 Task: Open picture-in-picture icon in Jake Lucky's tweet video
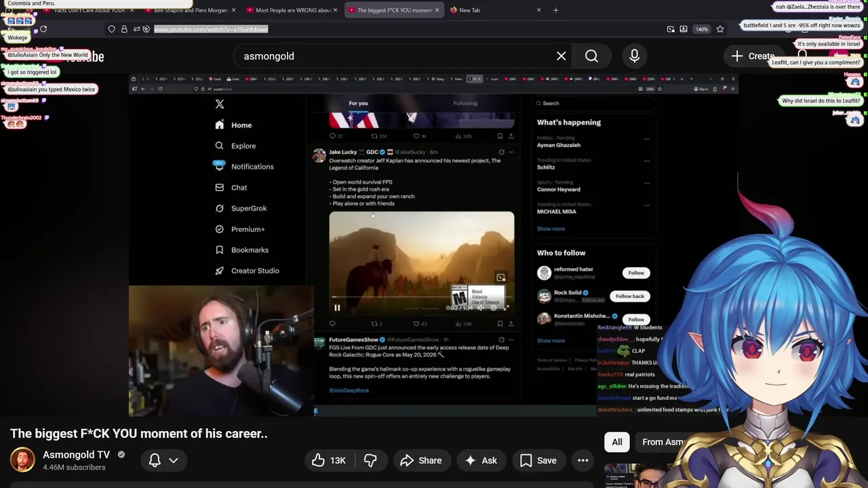tap(500, 277)
